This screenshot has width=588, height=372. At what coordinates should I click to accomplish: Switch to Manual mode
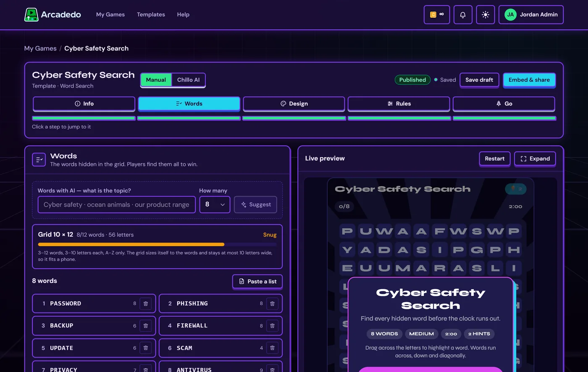156,80
